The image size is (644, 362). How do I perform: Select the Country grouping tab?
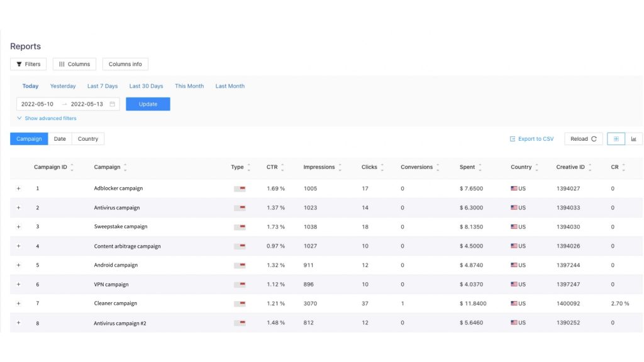[88, 139]
